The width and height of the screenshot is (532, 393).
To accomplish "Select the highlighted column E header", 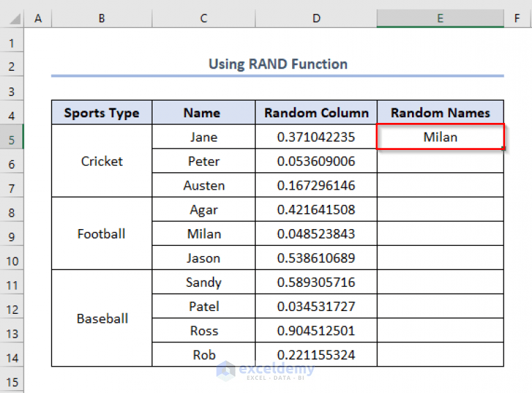I will (440, 18).
